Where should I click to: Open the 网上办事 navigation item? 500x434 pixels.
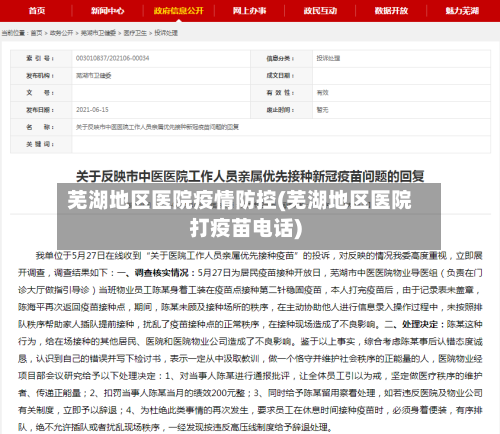(x=249, y=11)
